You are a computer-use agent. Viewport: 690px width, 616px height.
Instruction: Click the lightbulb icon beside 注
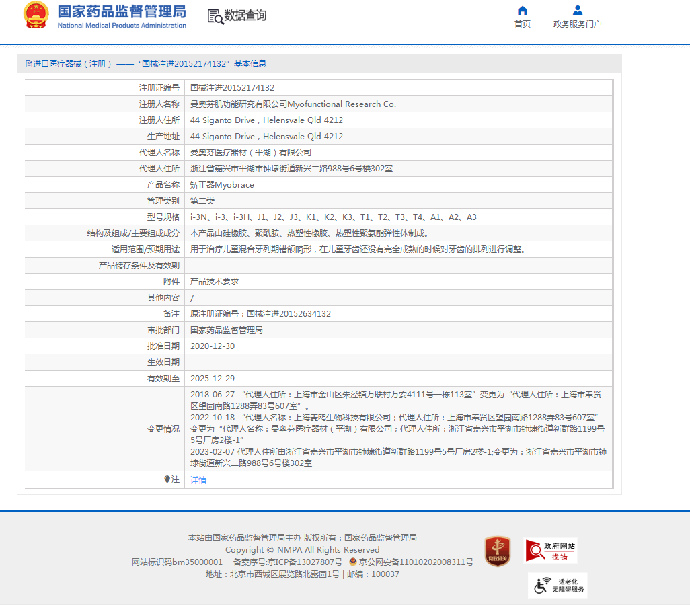point(167,479)
